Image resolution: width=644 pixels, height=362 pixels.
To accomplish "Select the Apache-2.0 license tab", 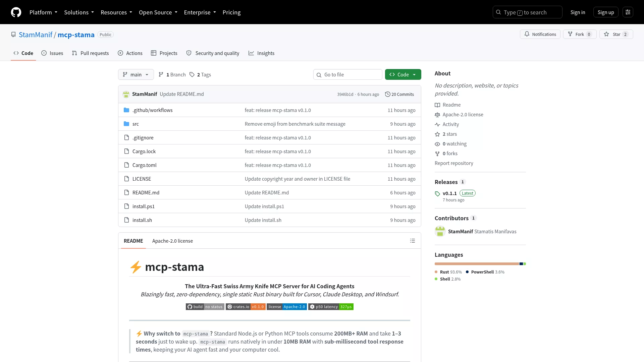I will coord(172,241).
